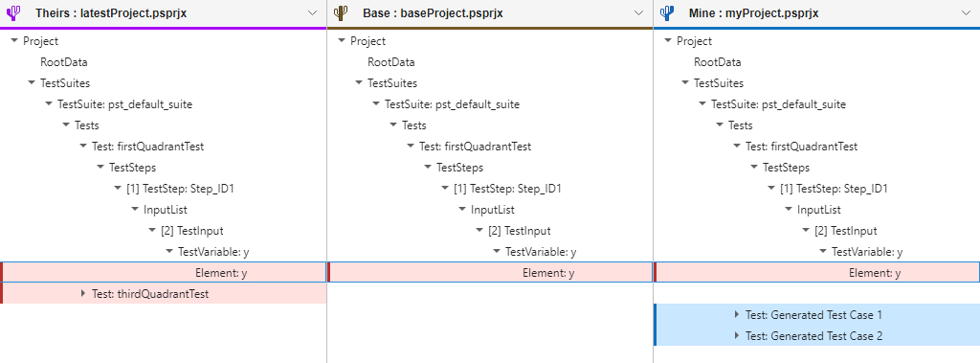Select the 'Test: Generated Test Case 2' label
Image resolution: width=980 pixels, height=363 pixels.
coord(813,336)
